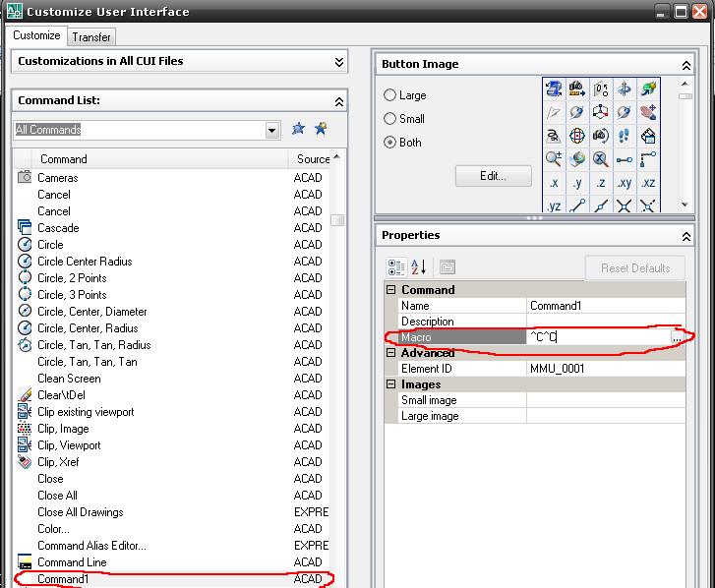Choose the paper plane fly button image

point(553,112)
